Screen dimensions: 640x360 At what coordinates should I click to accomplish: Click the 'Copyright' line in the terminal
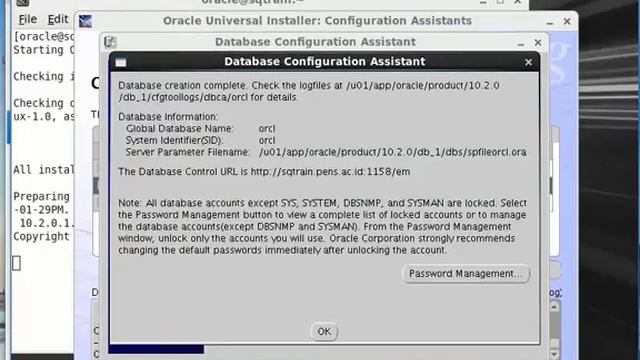click(41, 237)
